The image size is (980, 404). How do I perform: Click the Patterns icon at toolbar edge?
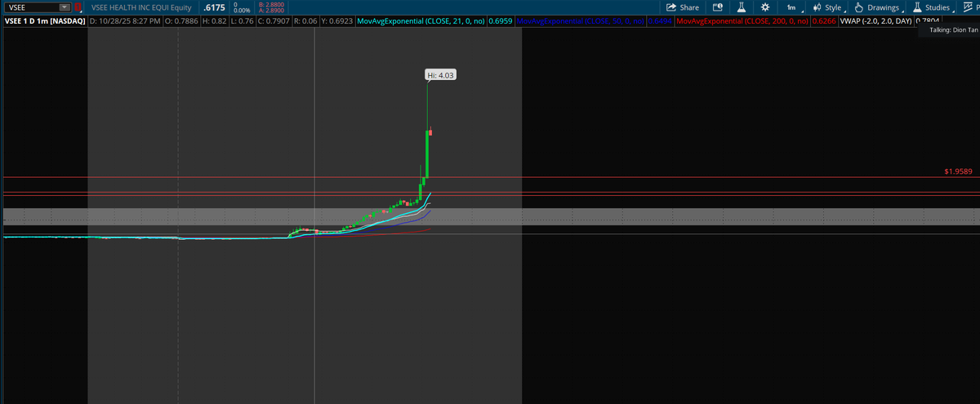pyautogui.click(x=969, y=7)
